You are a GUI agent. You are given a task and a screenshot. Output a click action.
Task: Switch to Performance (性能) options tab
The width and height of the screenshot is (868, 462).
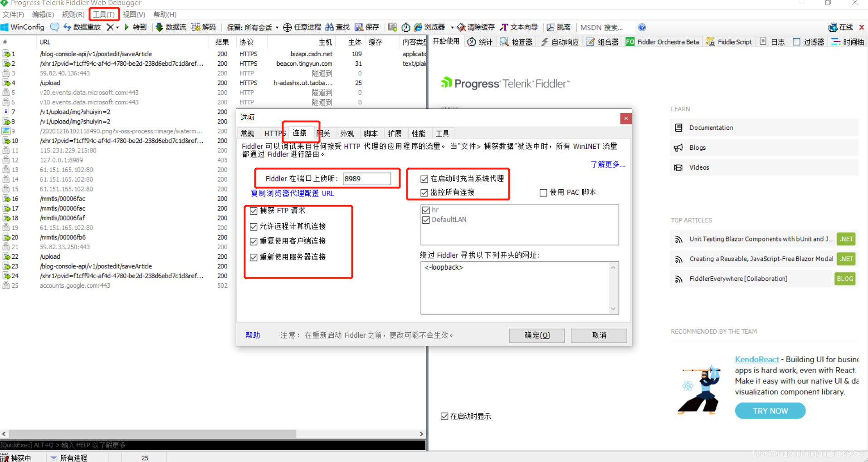(419, 133)
